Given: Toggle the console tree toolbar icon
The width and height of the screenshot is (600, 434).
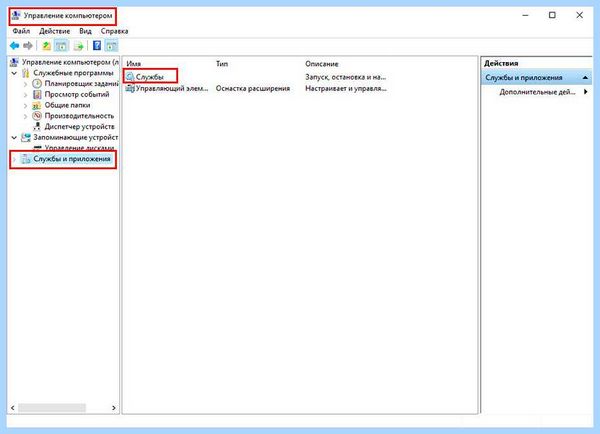Looking at the screenshot, I should [x=61, y=46].
